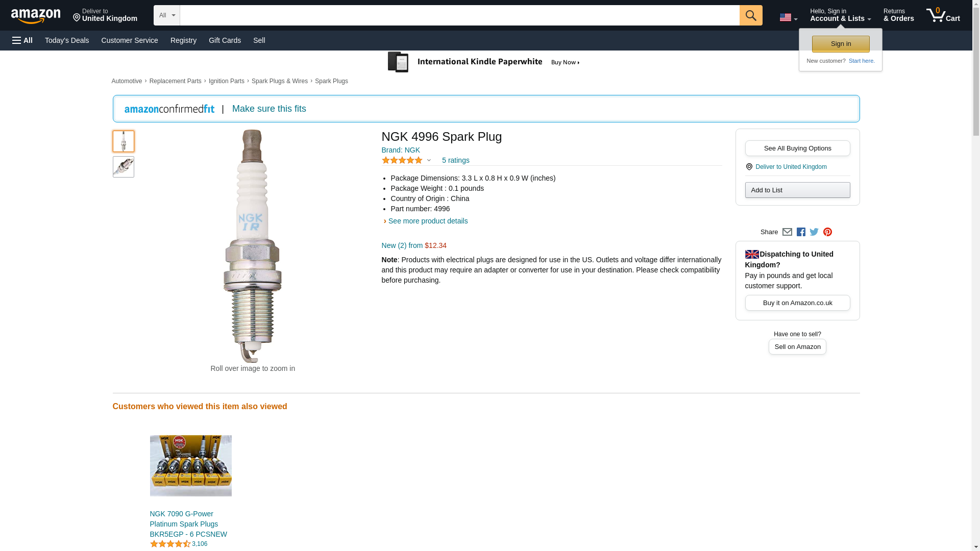980x551 pixels.
Task: Go to Gift Cards nav item
Action: (225, 40)
